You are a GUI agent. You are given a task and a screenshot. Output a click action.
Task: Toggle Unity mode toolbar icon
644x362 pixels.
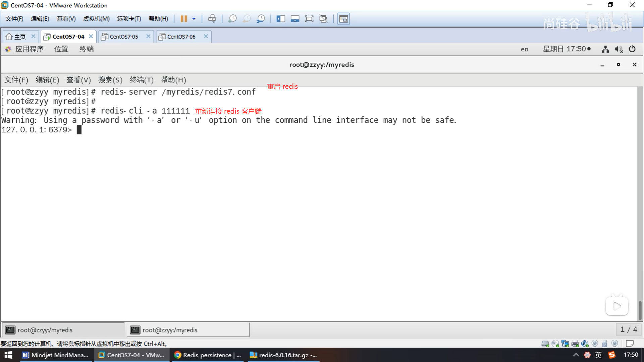coord(323,19)
